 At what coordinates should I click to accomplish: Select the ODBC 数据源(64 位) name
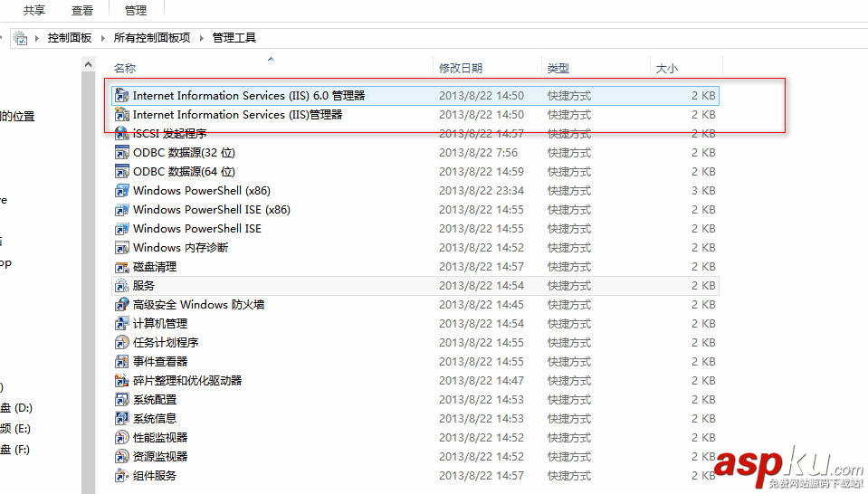[x=184, y=172]
